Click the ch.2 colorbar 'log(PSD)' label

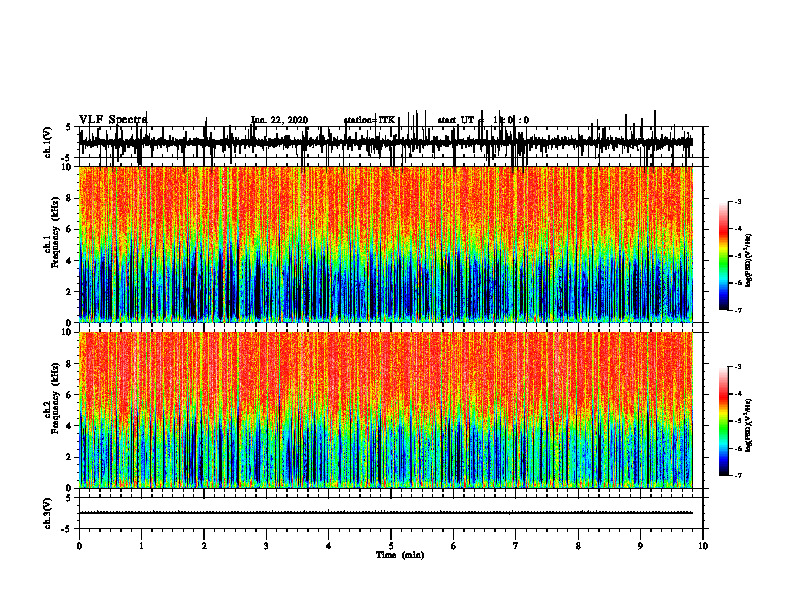pyautogui.click(x=749, y=425)
